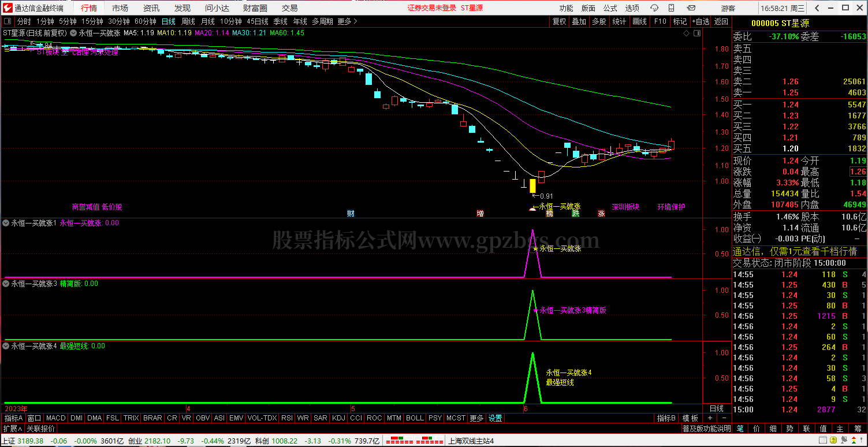This screenshot has width=868, height=447.
Task: Click the +自选 add to watchlist button
Action: click(x=700, y=21)
